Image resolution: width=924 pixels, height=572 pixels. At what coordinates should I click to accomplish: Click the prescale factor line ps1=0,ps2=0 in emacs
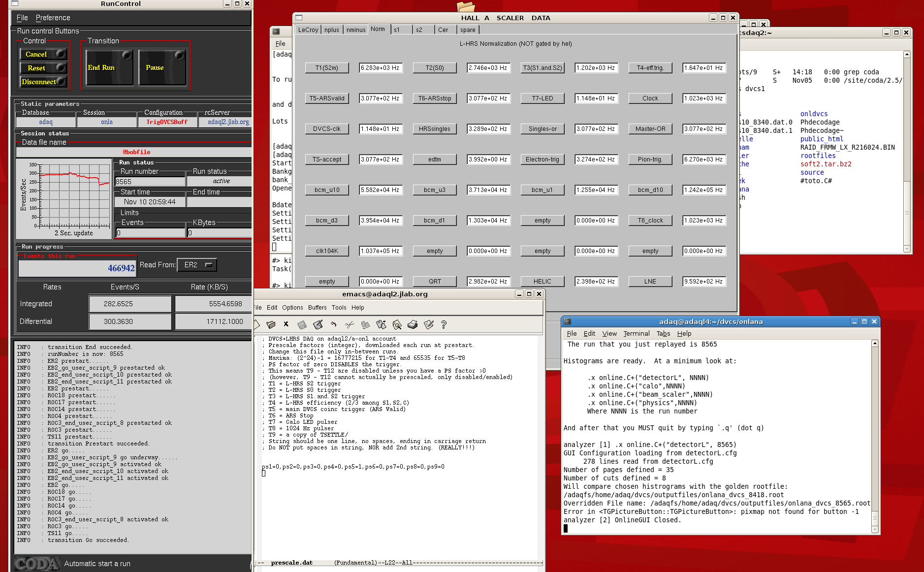coord(353,467)
